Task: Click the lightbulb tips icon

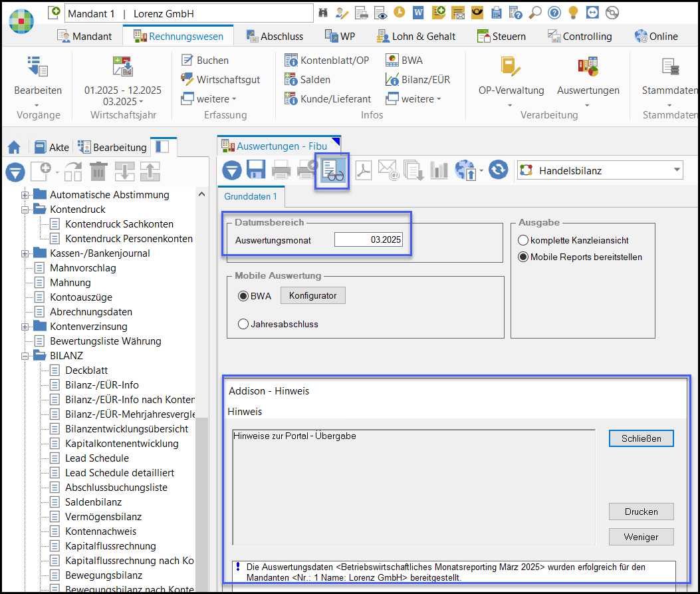Action: pos(573,13)
